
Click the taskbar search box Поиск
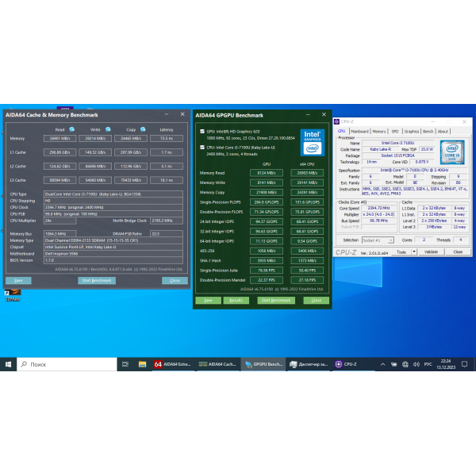[x=67, y=364]
